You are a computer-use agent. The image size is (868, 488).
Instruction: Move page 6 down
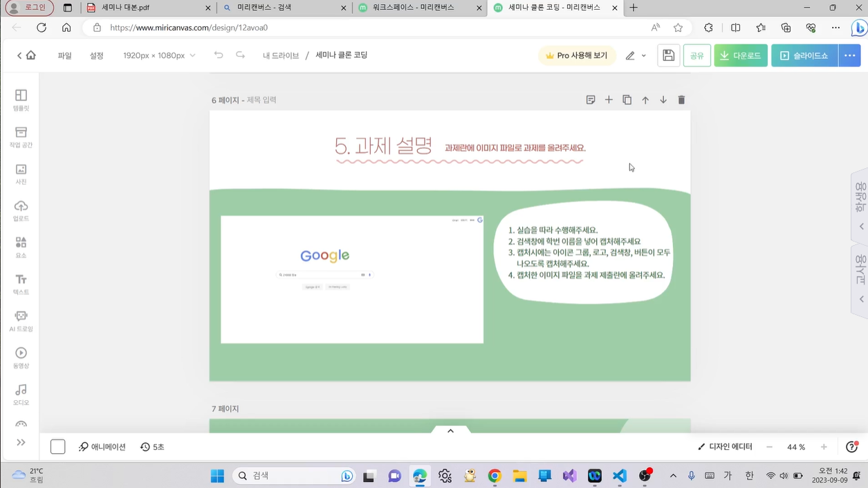tap(663, 100)
